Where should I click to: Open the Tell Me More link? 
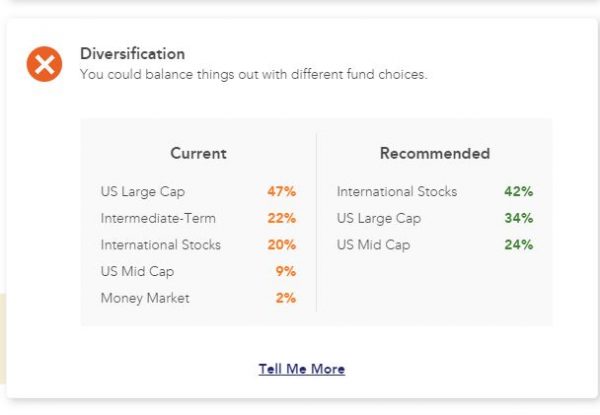301,369
